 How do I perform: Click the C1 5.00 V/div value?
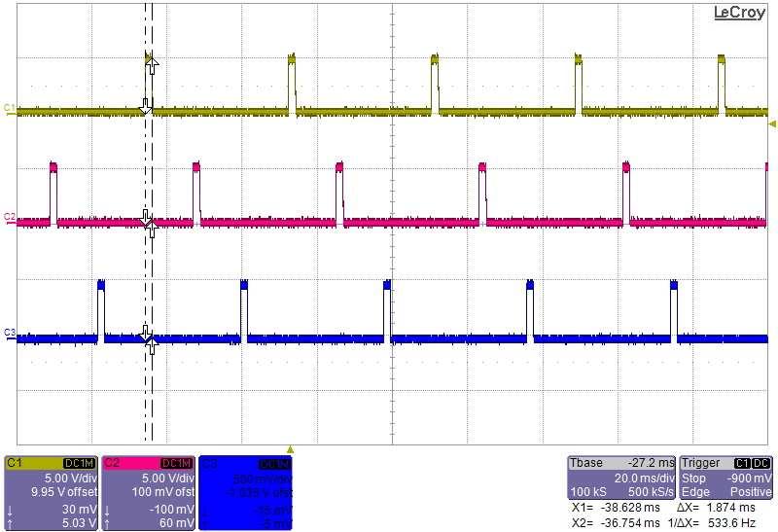70,479
